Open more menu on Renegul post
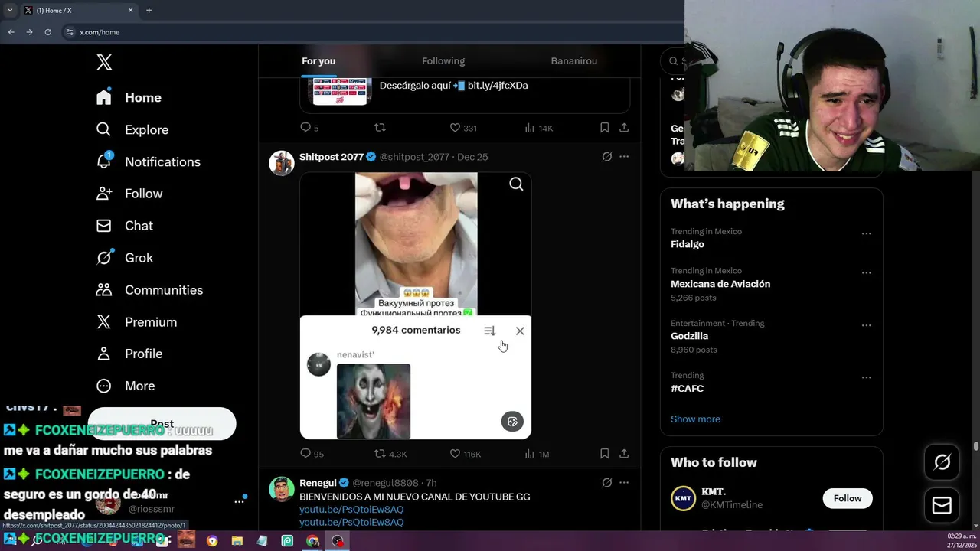The image size is (980, 551). 624,483
